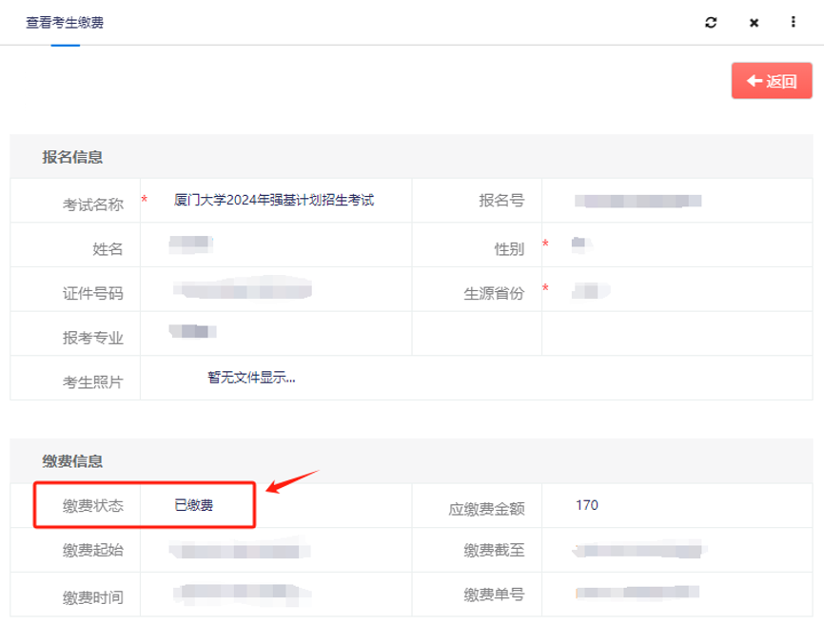This screenshot has height=644, width=824.
Task: Click the refresh icon in top bar
Action: click(711, 23)
